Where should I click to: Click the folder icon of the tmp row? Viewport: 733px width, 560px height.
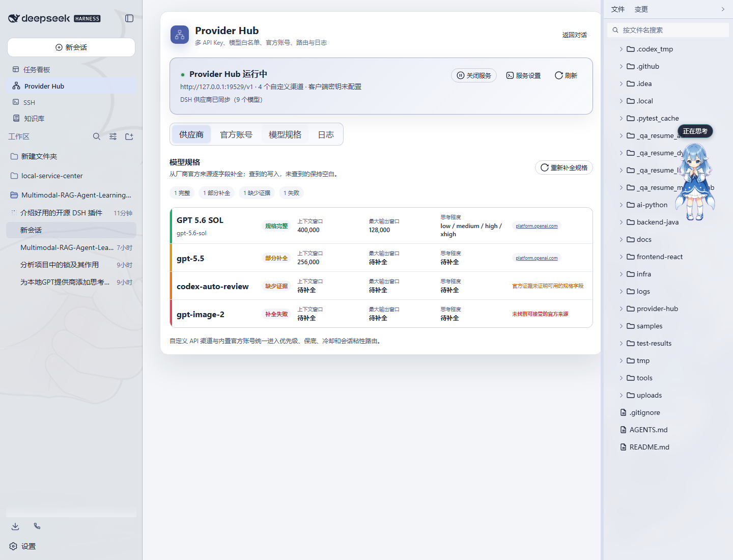pyautogui.click(x=631, y=360)
